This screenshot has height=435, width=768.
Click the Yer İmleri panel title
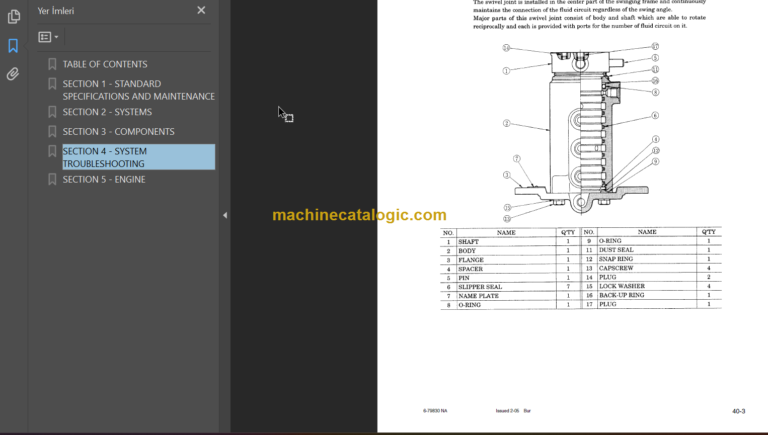(x=56, y=11)
